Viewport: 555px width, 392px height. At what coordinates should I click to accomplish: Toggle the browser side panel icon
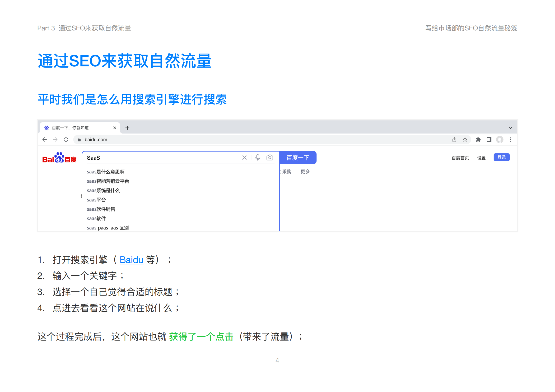489,140
